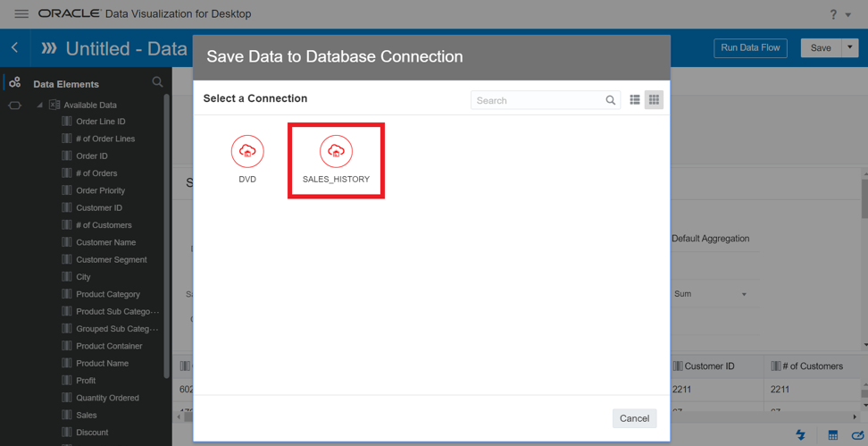The width and height of the screenshot is (868, 446).
Task: Select the Data Elements pane icon
Action: coord(15,82)
